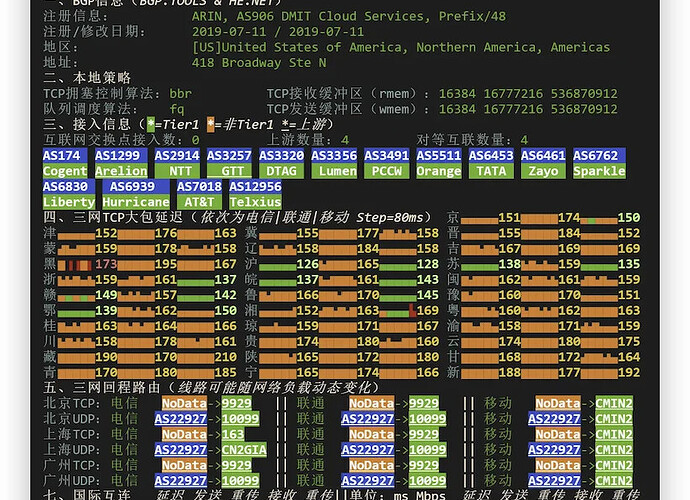
Task: Click the AS3320 badge
Action: (282, 155)
